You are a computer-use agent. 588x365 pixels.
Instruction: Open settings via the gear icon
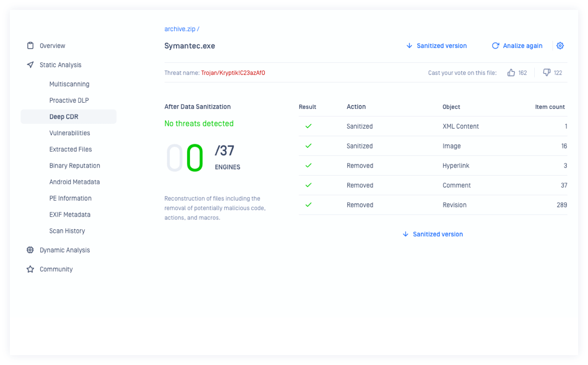(x=560, y=46)
